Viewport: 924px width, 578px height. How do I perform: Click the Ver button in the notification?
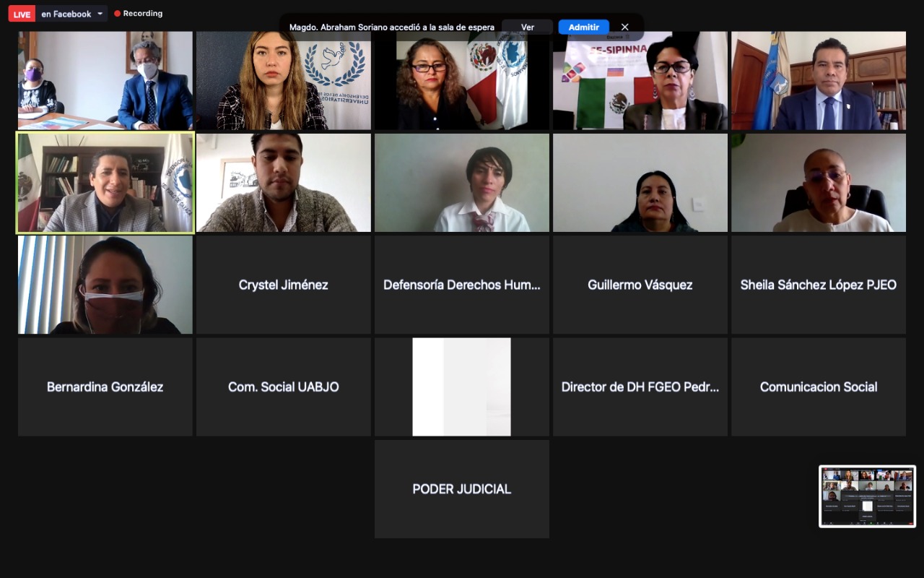click(x=528, y=27)
